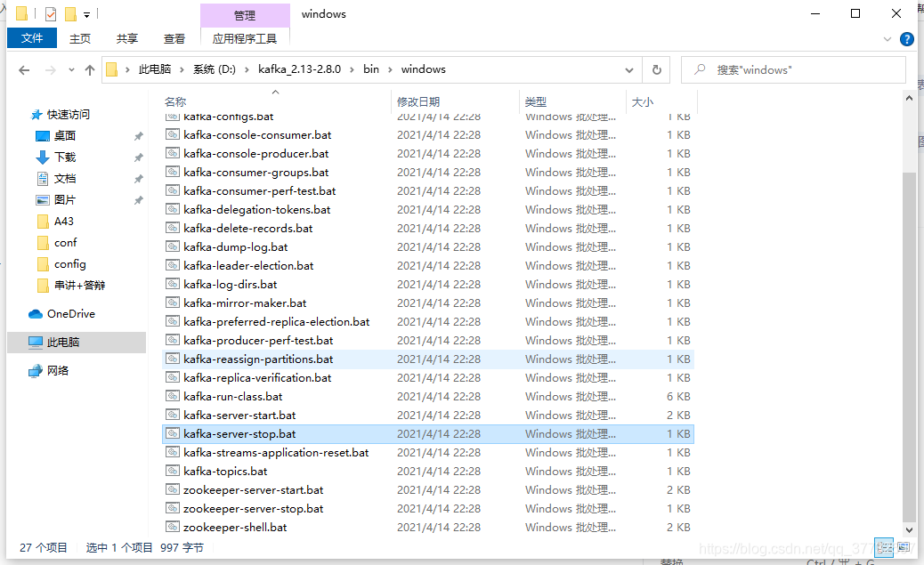
Task: Select 快速访问 in navigation pane
Action: click(x=69, y=114)
